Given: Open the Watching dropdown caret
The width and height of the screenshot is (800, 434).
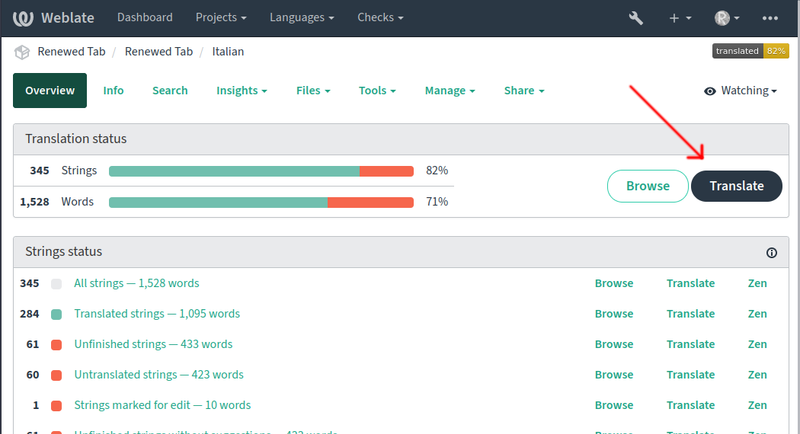Looking at the screenshot, I should pyautogui.click(x=774, y=91).
